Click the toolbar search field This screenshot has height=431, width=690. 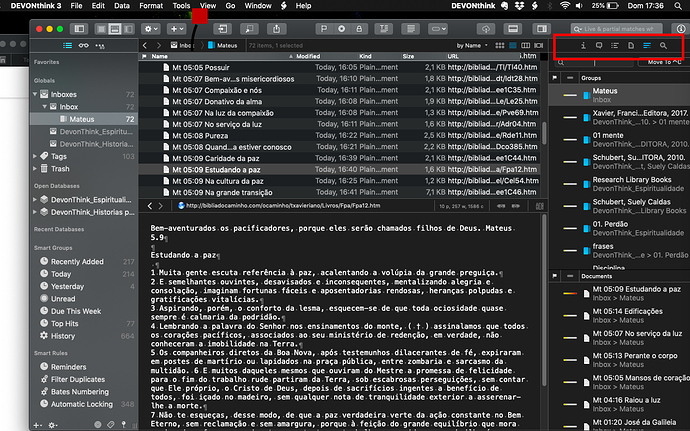pos(617,29)
